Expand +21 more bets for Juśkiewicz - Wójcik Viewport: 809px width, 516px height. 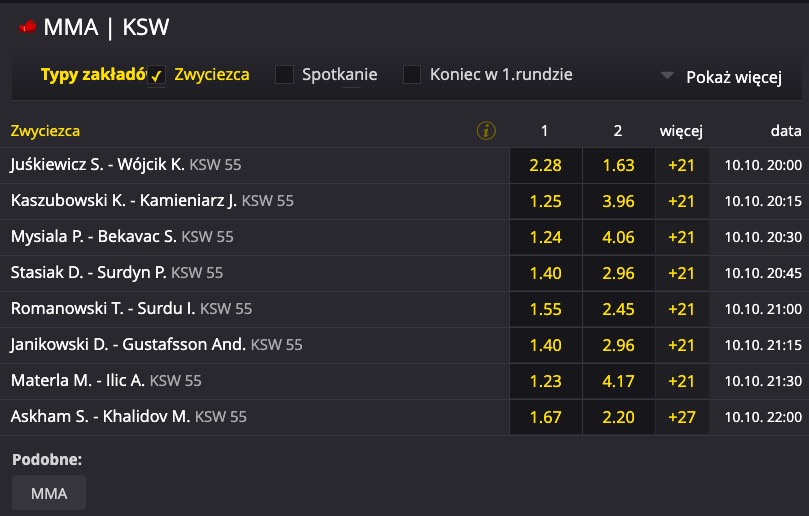(x=682, y=166)
